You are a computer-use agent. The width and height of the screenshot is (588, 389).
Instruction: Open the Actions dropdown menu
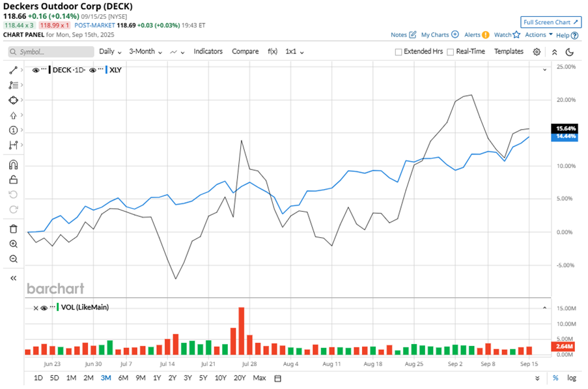(x=539, y=35)
